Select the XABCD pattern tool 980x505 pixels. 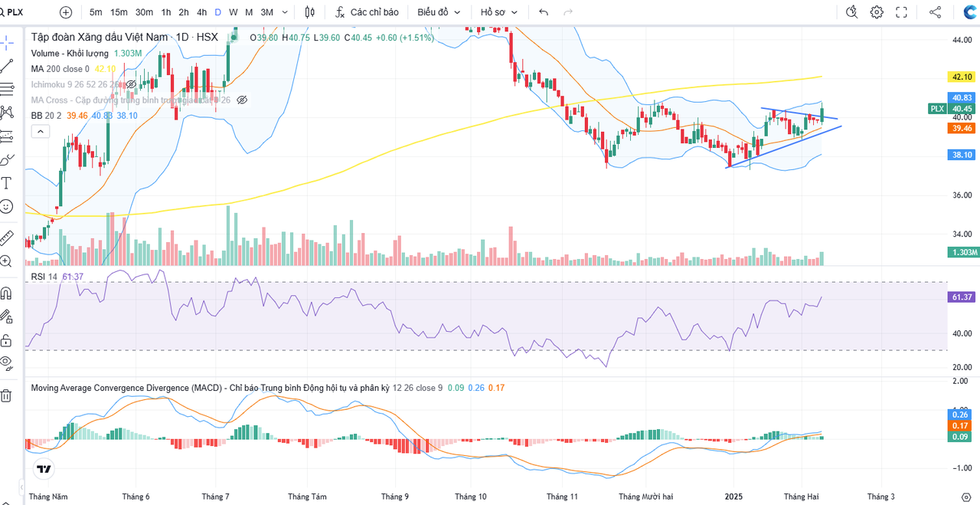6,112
